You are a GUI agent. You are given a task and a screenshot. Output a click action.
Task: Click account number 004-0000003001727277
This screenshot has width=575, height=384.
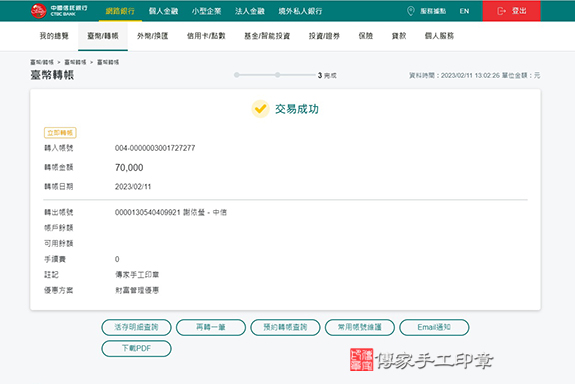[x=155, y=148]
